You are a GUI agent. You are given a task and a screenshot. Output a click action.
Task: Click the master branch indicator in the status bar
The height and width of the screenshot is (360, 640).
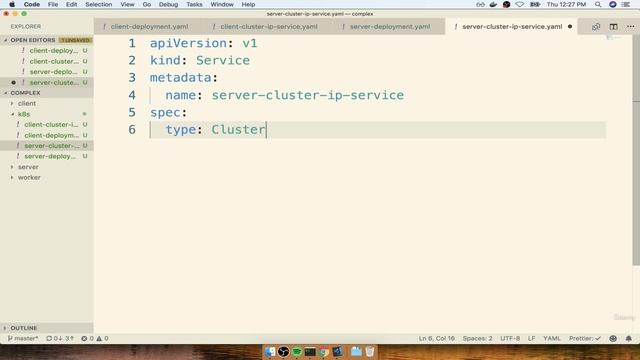23,338
